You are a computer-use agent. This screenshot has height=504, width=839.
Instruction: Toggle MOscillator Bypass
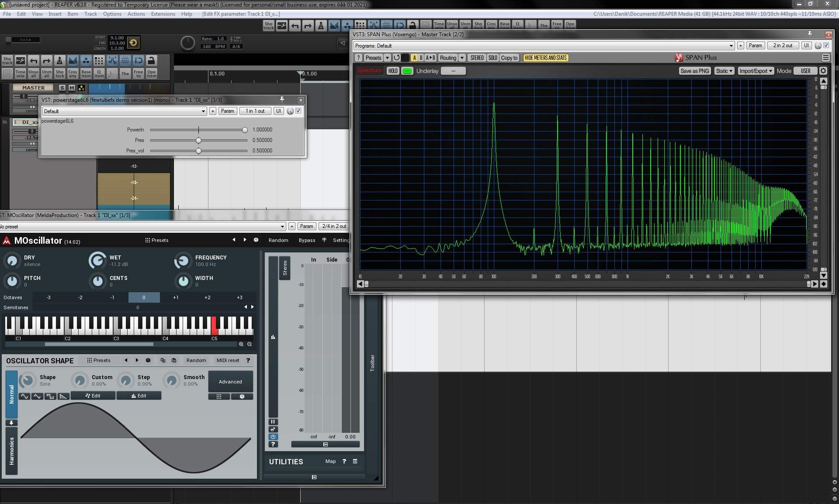[307, 240]
